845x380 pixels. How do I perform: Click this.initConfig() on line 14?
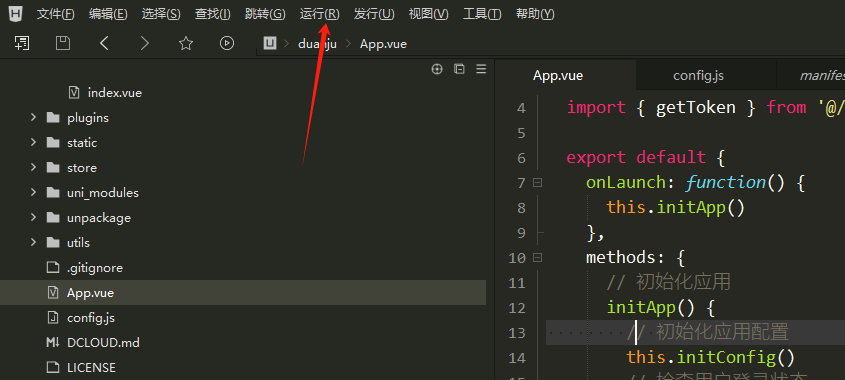click(x=711, y=357)
